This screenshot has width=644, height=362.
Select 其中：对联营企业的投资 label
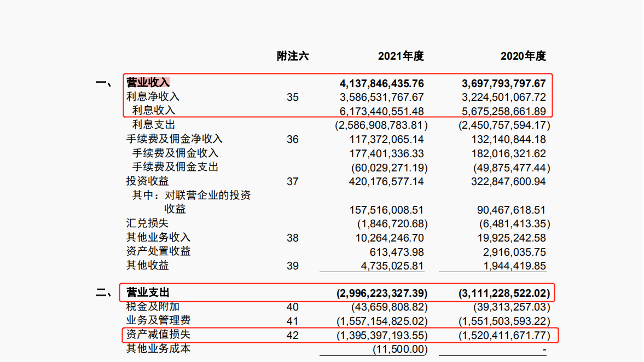[x=192, y=195]
